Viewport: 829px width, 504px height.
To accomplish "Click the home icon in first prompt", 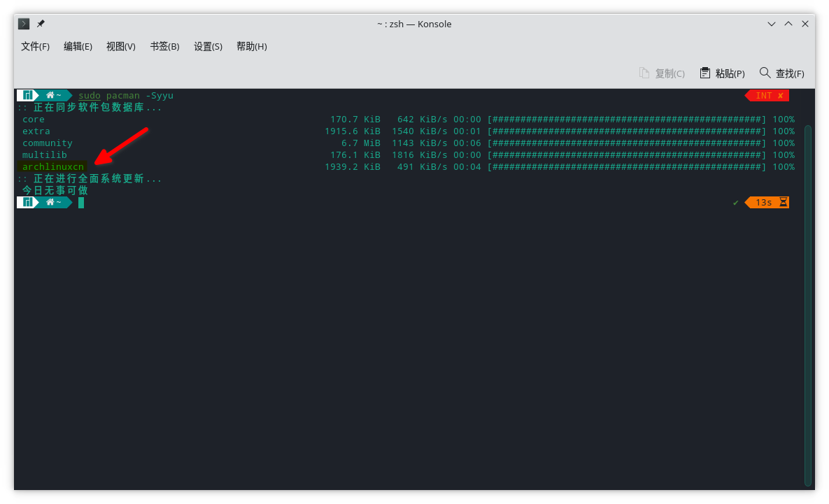I will click(50, 95).
